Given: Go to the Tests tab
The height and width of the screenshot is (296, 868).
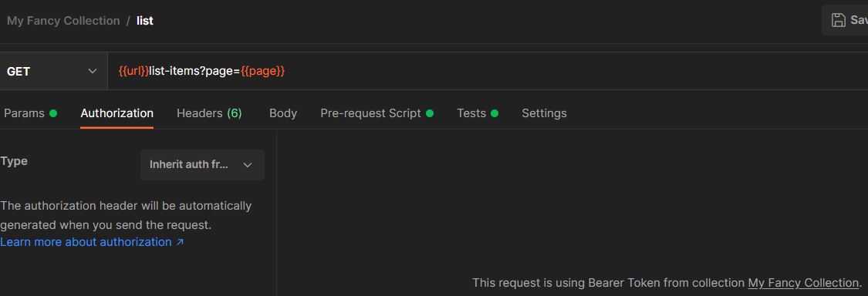Looking at the screenshot, I should coord(477,113).
